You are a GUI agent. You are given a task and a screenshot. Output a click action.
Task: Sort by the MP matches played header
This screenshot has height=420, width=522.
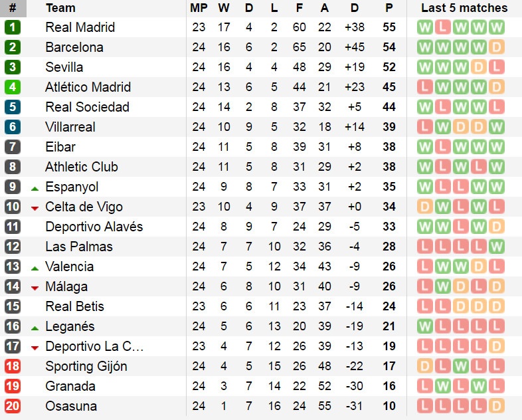coord(199,8)
